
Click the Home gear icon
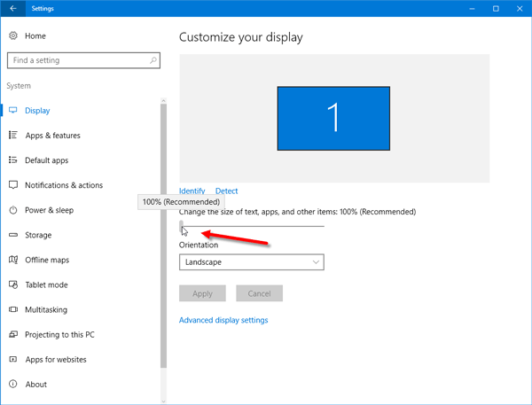tap(13, 35)
